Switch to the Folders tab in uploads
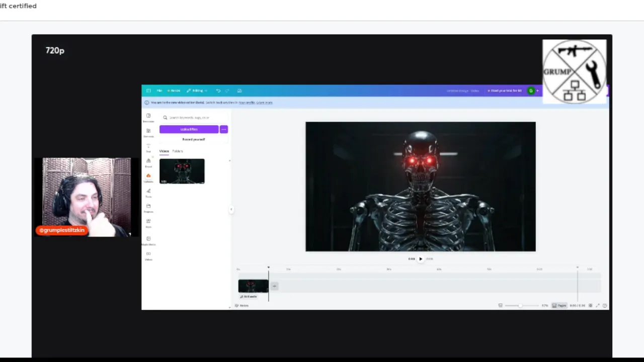Viewport: 644px width, 362px height. [178, 151]
